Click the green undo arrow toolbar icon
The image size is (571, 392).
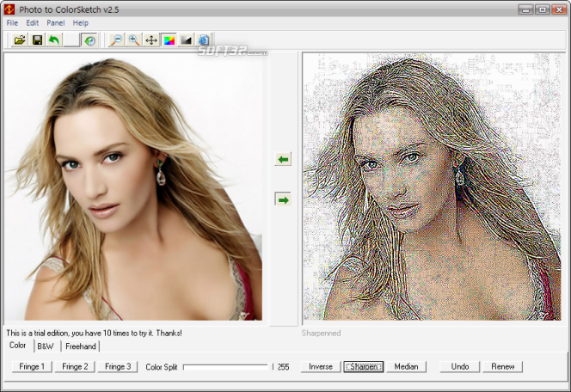coord(54,40)
